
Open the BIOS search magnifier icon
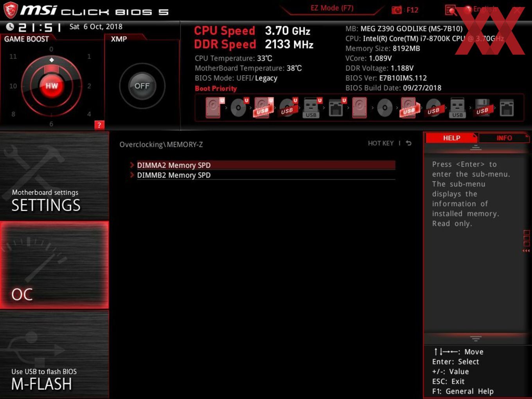451,10
